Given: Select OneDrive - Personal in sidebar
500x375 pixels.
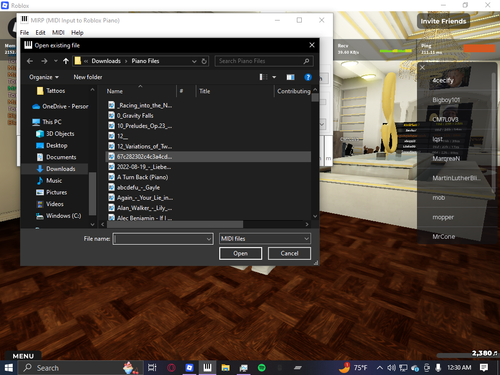Looking at the screenshot, I should [60, 106].
